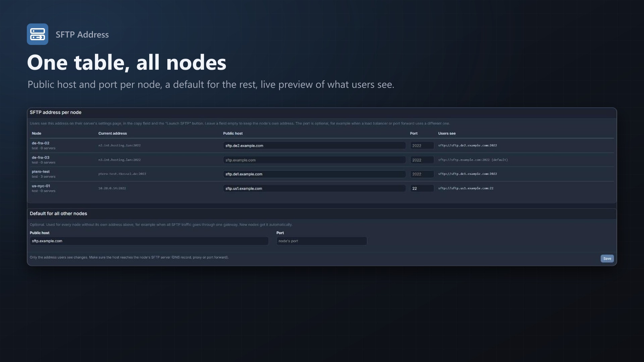The width and height of the screenshot is (644, 362).
Task: Edit the de-fra-02 public host field
Action: pyautogui.click(x=314, y=145)
